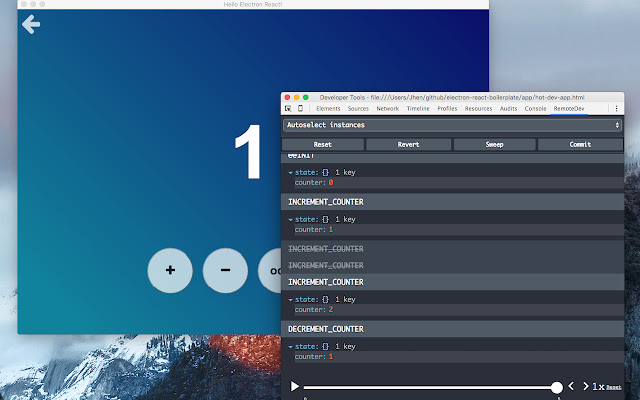Click the Revert button

pos(408,144)
